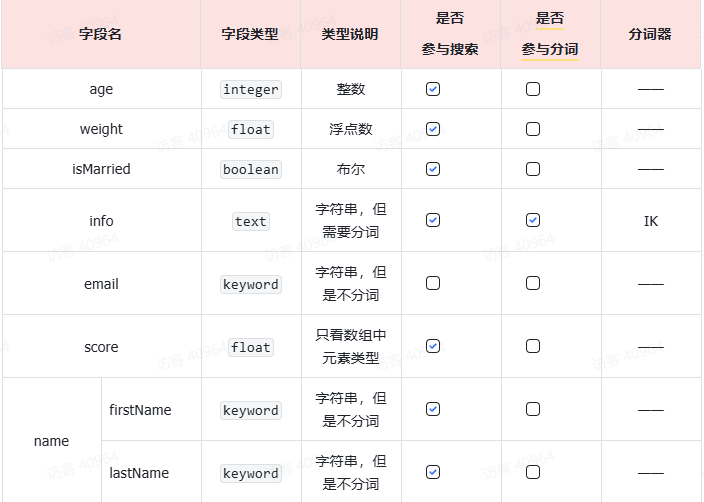Click the keyword tag in email row

251,284
